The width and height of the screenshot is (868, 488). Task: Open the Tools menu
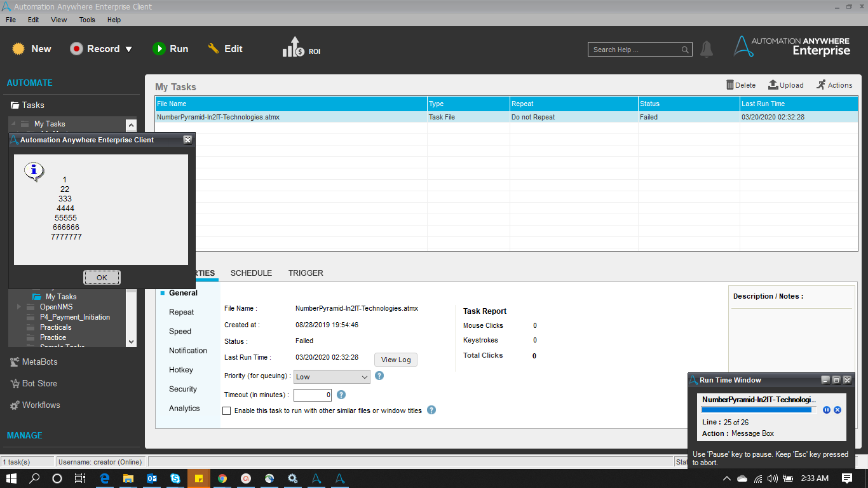point(87,20)
